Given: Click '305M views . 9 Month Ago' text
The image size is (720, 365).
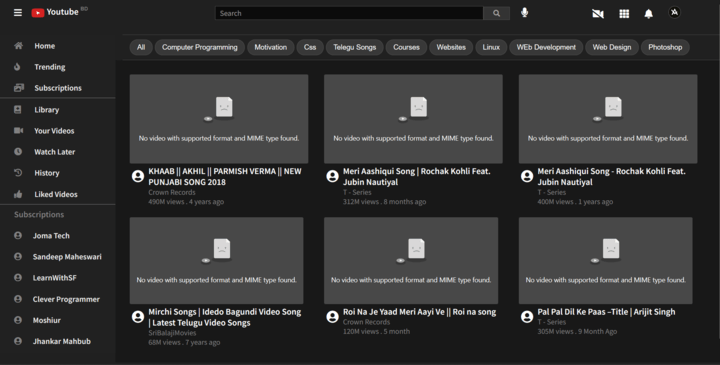Looking at the screenshot, I should [x=577, y=331].
